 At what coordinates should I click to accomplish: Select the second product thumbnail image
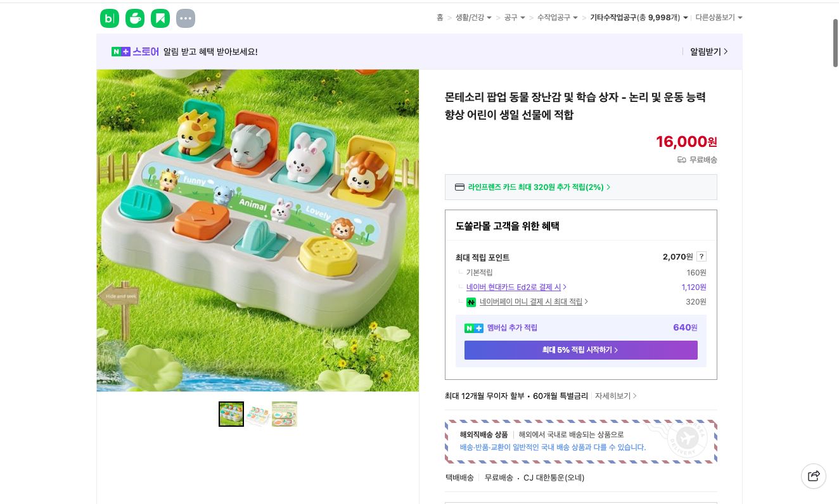(x=258, y=414)
